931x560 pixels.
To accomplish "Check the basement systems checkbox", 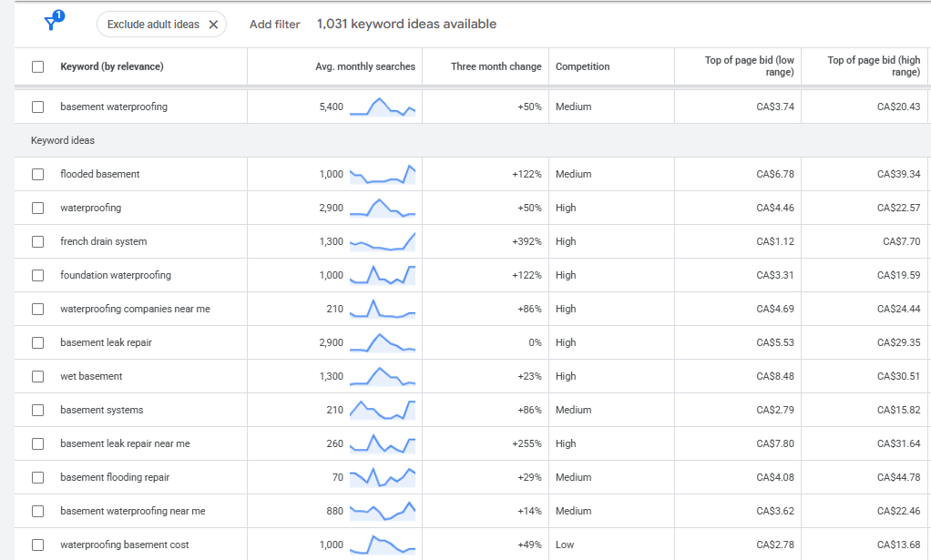I will (x=37, y=410).
